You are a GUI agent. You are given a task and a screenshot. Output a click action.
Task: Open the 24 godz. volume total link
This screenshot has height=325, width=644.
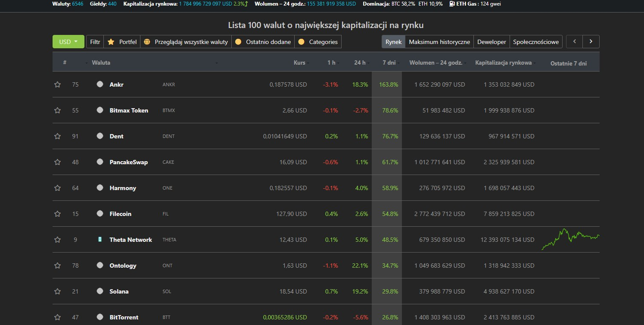click(x=331, y=4)
